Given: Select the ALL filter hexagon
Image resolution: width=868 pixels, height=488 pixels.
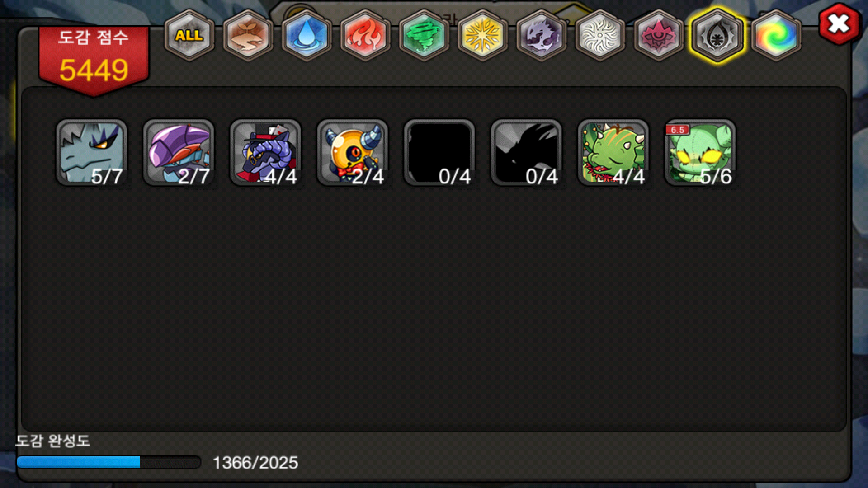Looking at the screenshot, I should pyautogui.click(x=189, y=35).
